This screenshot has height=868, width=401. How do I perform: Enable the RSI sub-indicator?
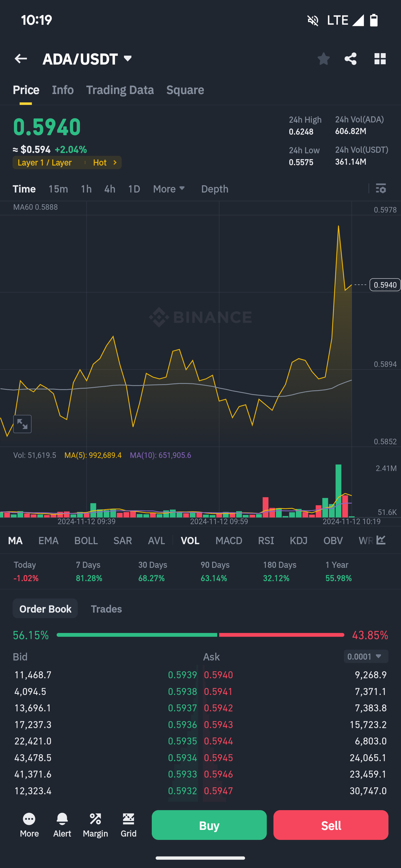pos(266,541)
